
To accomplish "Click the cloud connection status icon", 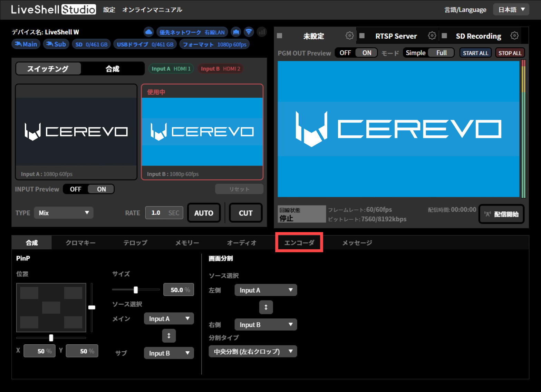I will point(148,32).
